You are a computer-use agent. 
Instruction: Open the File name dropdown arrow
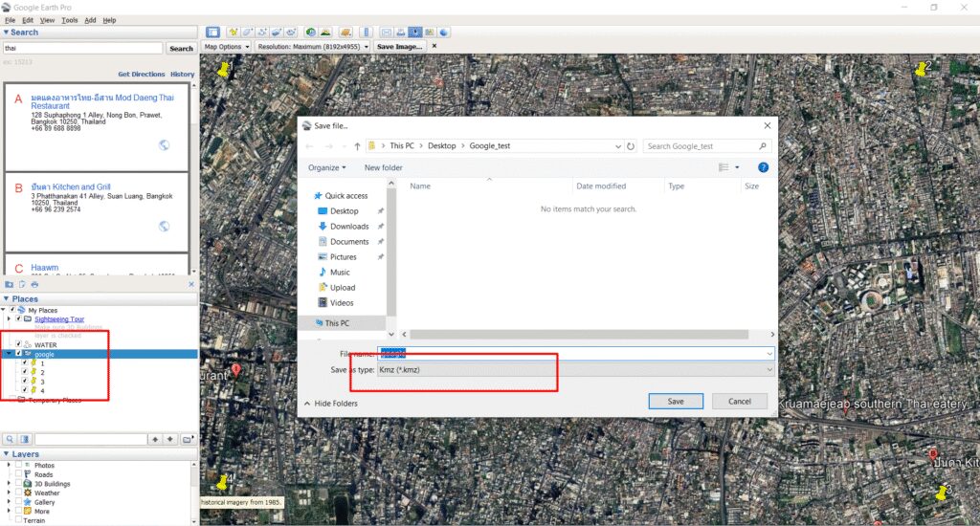pos(768,354)
